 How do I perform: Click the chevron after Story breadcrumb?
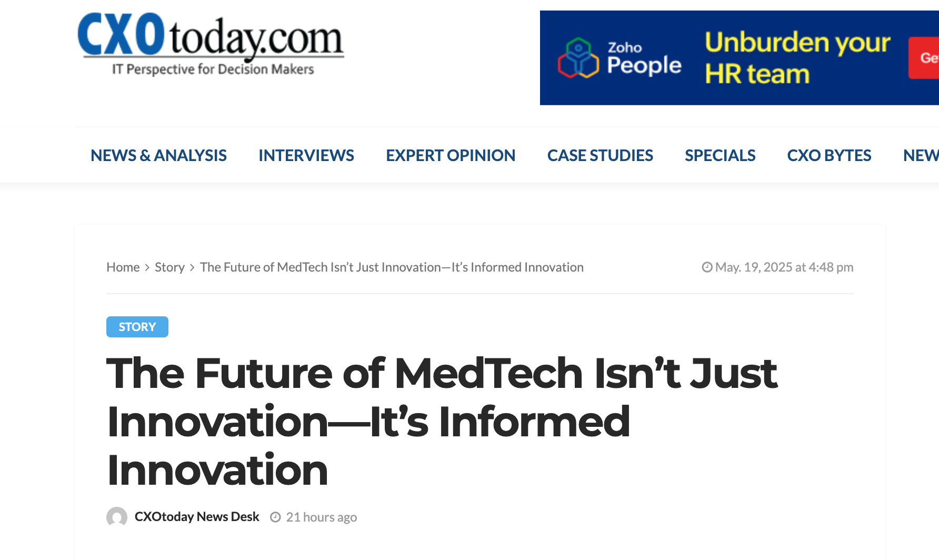(193, 267)
